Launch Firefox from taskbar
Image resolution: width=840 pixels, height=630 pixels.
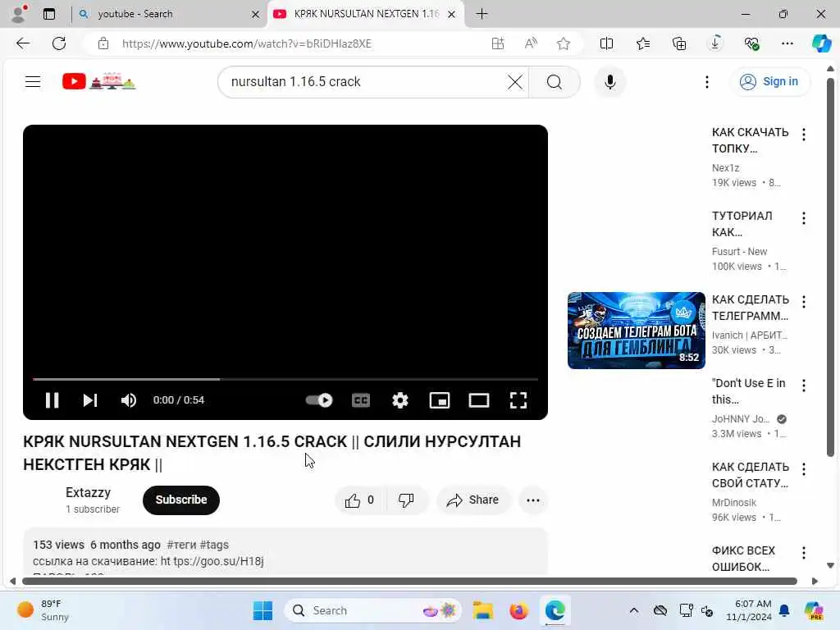(518, 610)
